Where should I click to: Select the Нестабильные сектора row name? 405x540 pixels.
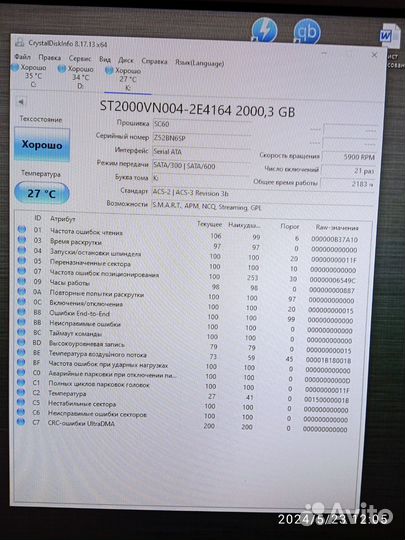(x=82, y=403)
